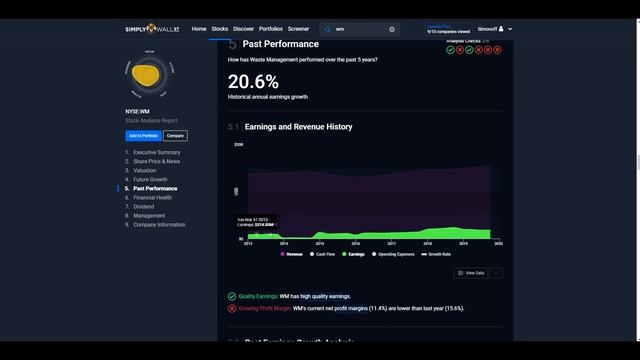
Task: Open the Portfolios nav item
Action: pos(271,29)
